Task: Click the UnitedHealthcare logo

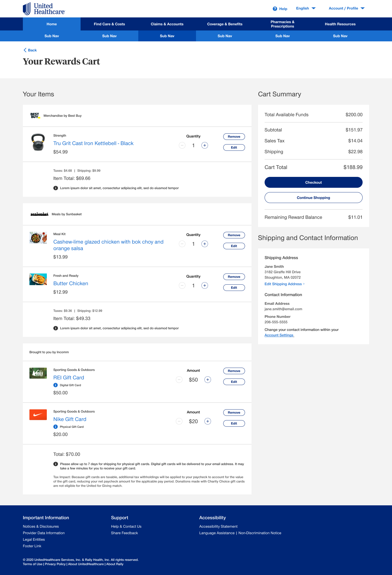Action: pos(44,9)
